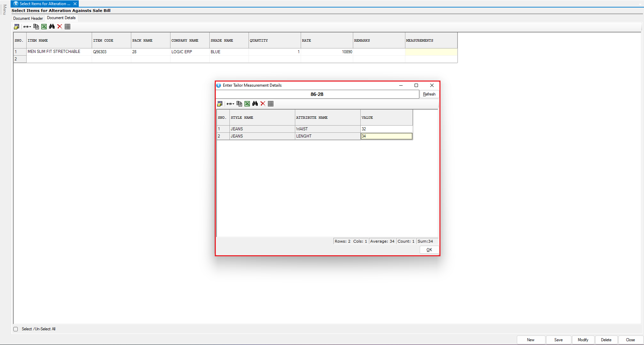Click the LENGHT value cell showing 34
This screenshot has height=345, width=644.
(386, 136)
